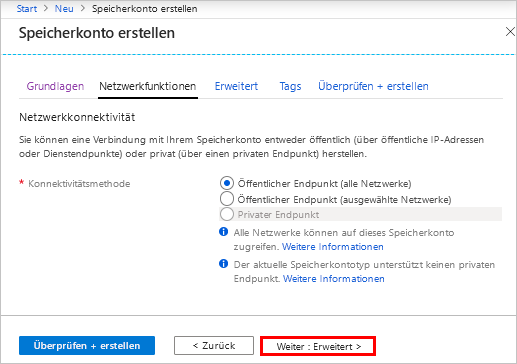The width and height of the screenshot is (517, 364).
Task: Open 'Weitere Informationen' link after 'zugreifen.'
Action: coord(333,247)
